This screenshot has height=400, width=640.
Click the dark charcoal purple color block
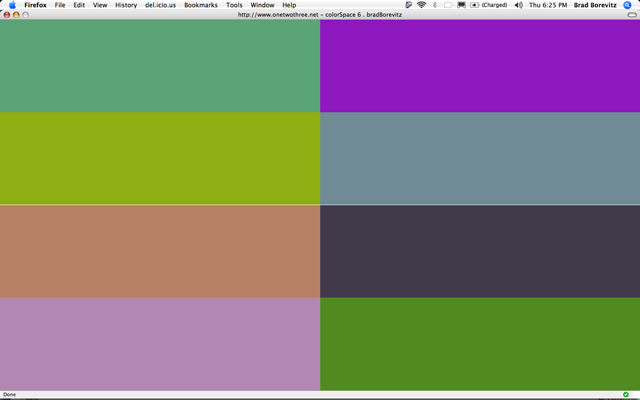pyautogui.click(x=480, y=251)
